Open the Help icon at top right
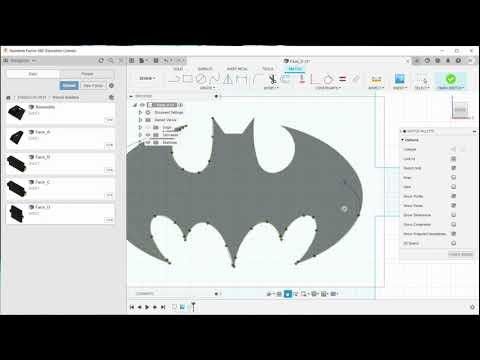This screenshot has width=480, height=360. coord(458,60)
